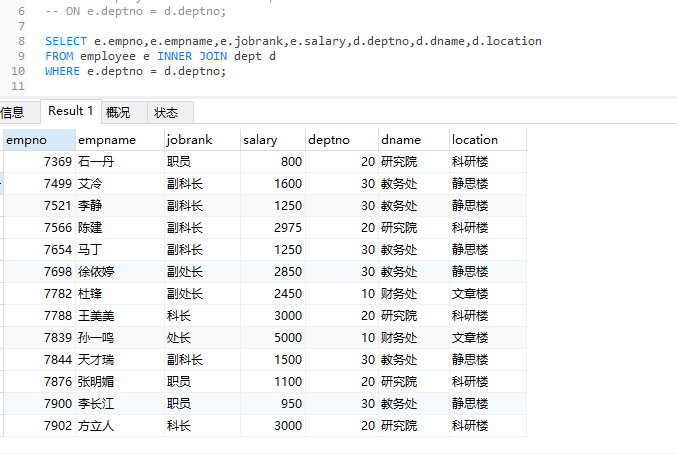The image size is (677, 454).
Task: Click 科长 in 王美美's row
Action: 202,316
